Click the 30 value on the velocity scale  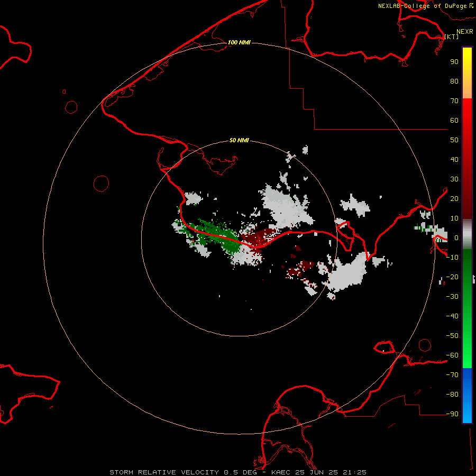(454, 179)
